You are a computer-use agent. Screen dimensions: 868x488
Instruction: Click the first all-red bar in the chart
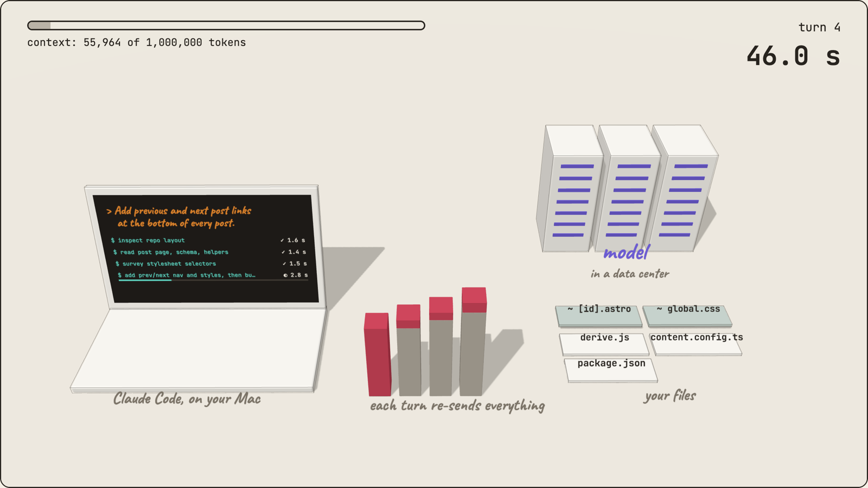pos(377,355)
